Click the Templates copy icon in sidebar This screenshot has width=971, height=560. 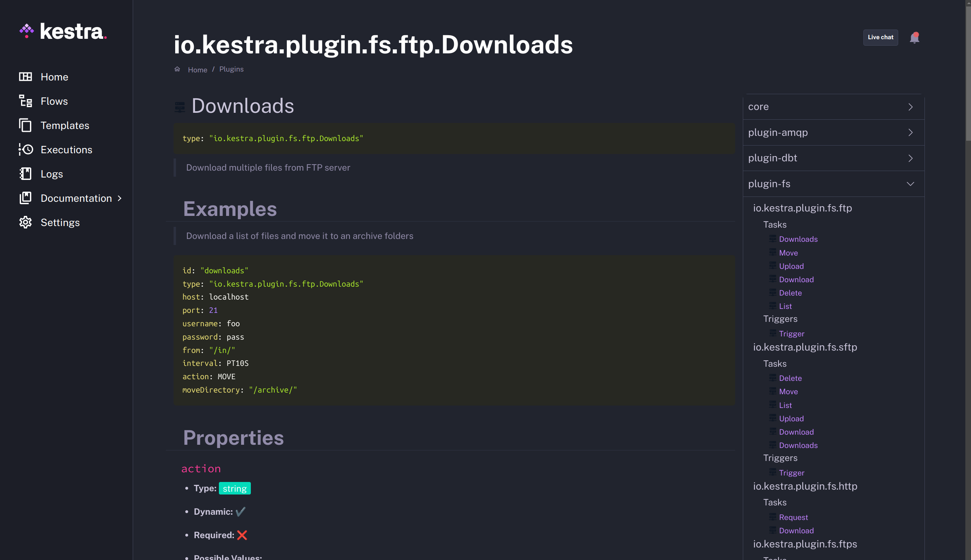point(25,125)
